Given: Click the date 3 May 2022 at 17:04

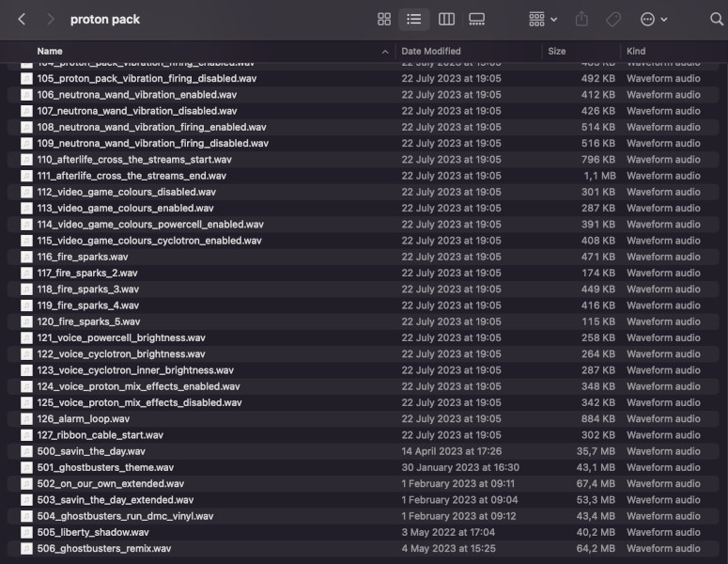Looking at the screenshot, I should click(x=448, y=532).
